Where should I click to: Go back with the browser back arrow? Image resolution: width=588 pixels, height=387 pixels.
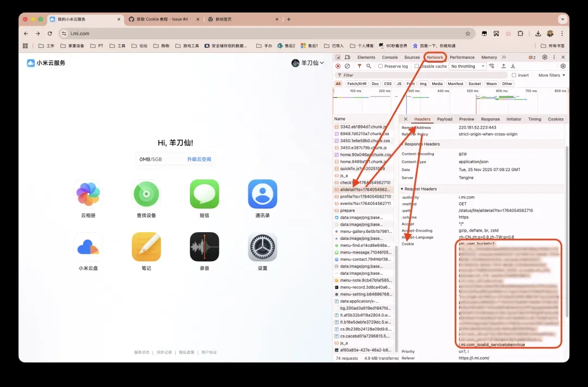26,33
